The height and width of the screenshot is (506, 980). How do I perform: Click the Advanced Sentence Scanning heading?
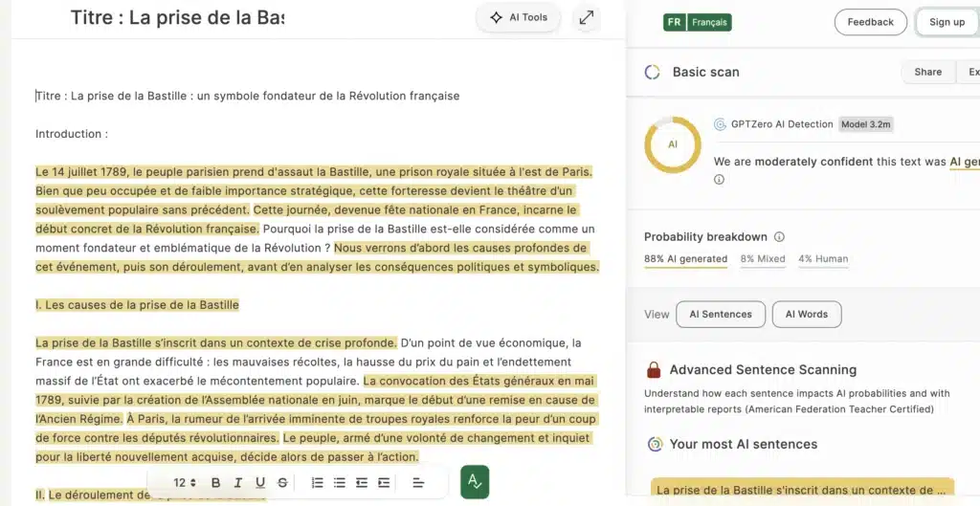tap(763, 370)
